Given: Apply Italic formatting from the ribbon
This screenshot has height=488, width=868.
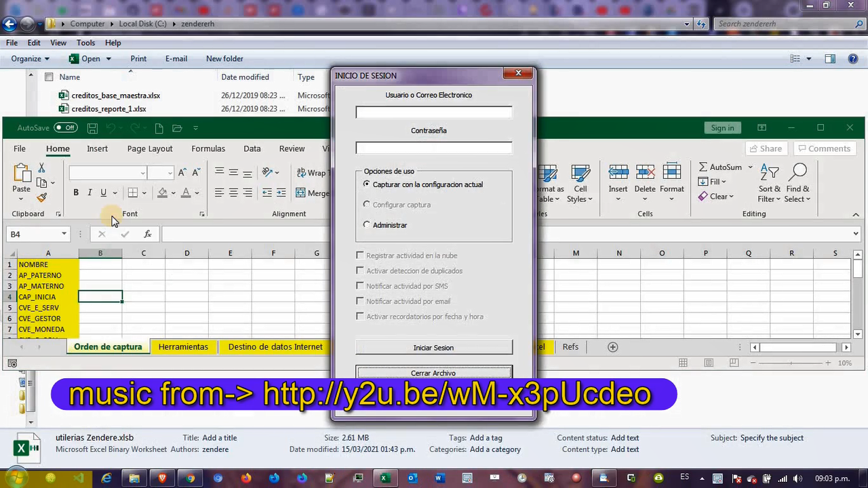Looking at the screenshot, I should (90, 193).
